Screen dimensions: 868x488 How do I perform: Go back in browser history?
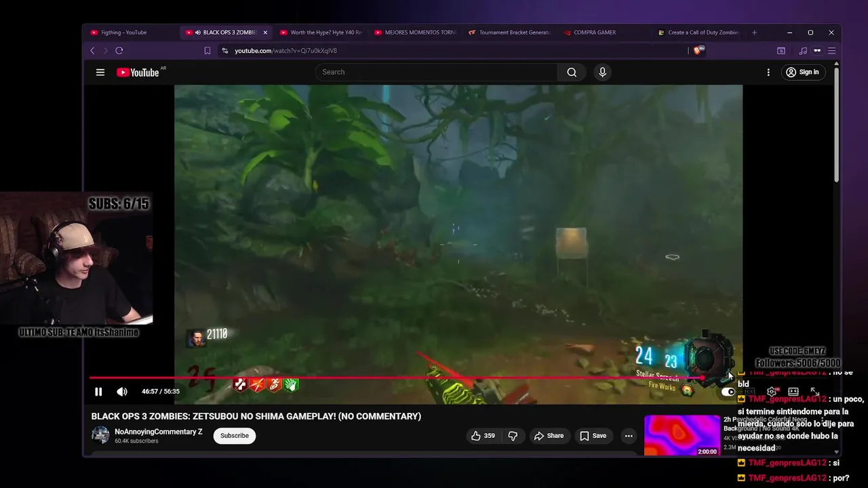(x=93, y=51)
